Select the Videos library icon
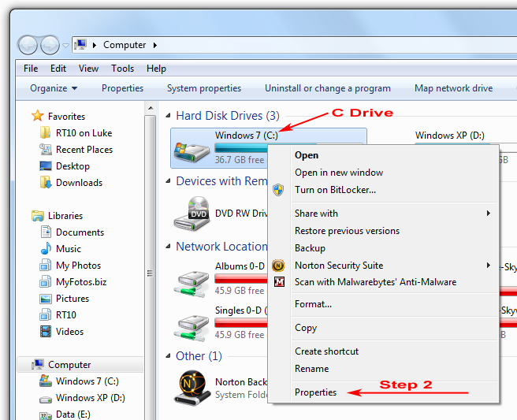 (46, 331)
